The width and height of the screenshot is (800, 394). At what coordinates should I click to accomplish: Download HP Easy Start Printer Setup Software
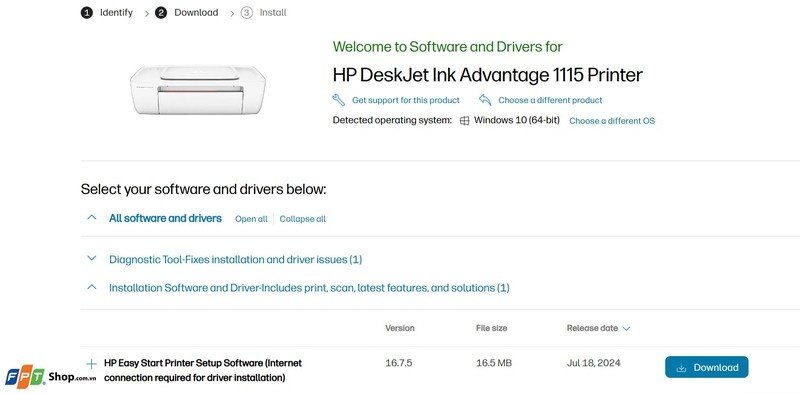(x=707, y=367)
